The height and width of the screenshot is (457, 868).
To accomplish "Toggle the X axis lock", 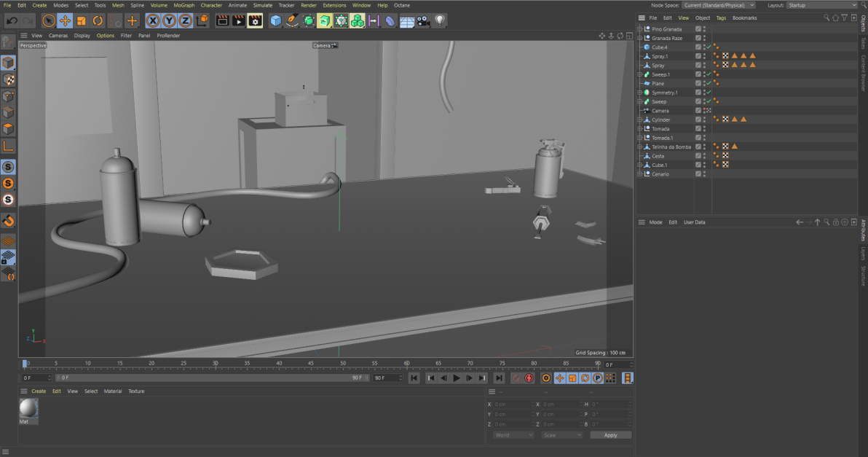I will point(154,20).
